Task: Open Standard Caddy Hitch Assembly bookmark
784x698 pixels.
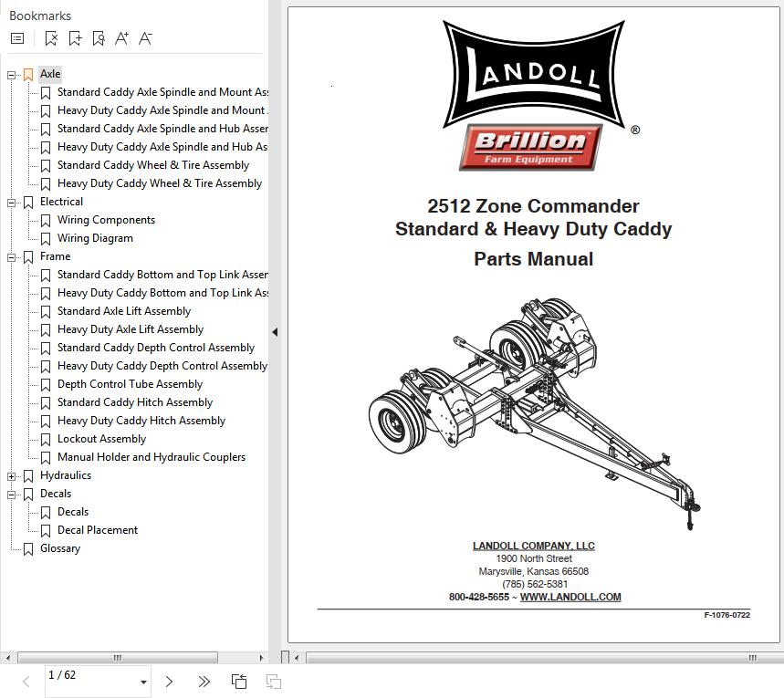Action: (135, 402)
